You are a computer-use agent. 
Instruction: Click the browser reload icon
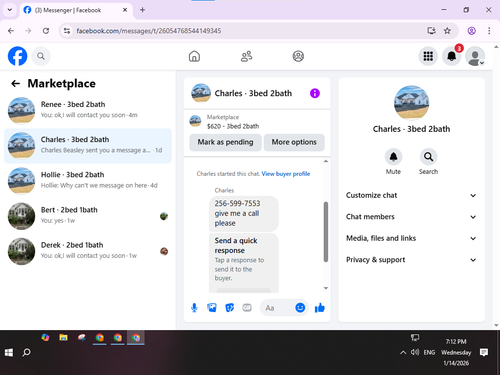pos(46,31)
